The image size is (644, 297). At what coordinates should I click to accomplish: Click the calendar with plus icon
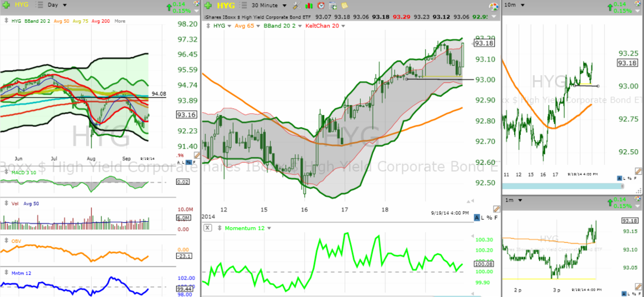pyautogui.click(x=333, y=5)
